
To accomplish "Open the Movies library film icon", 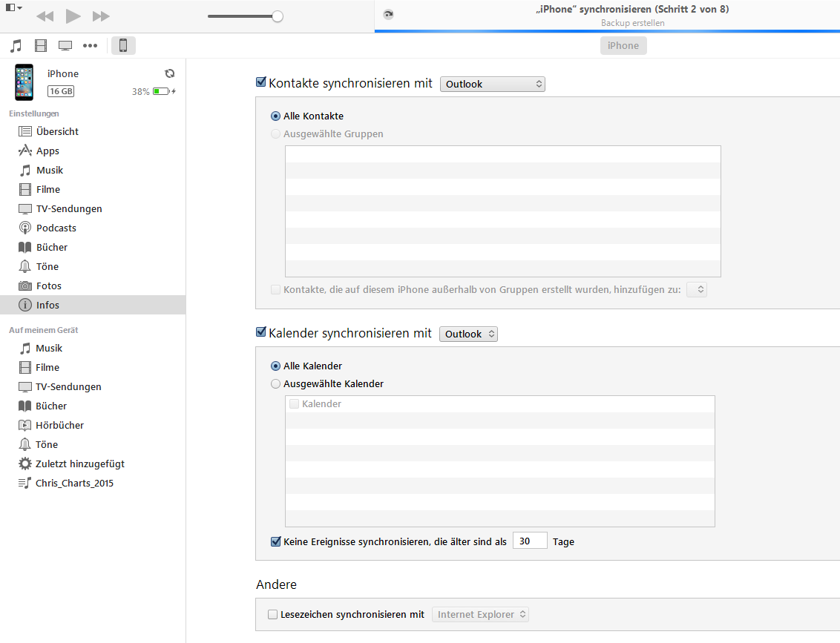I will click(41, 46).
